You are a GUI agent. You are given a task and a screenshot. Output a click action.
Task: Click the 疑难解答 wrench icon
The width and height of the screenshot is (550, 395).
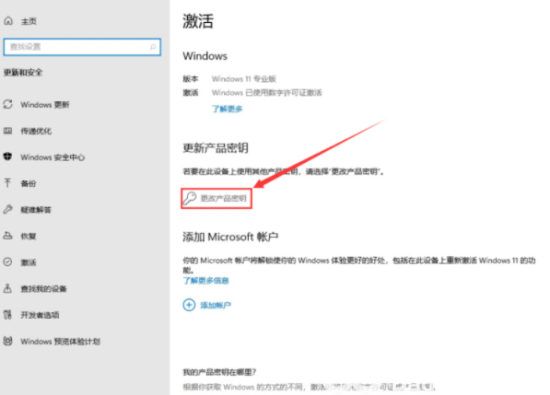(8, 209)
